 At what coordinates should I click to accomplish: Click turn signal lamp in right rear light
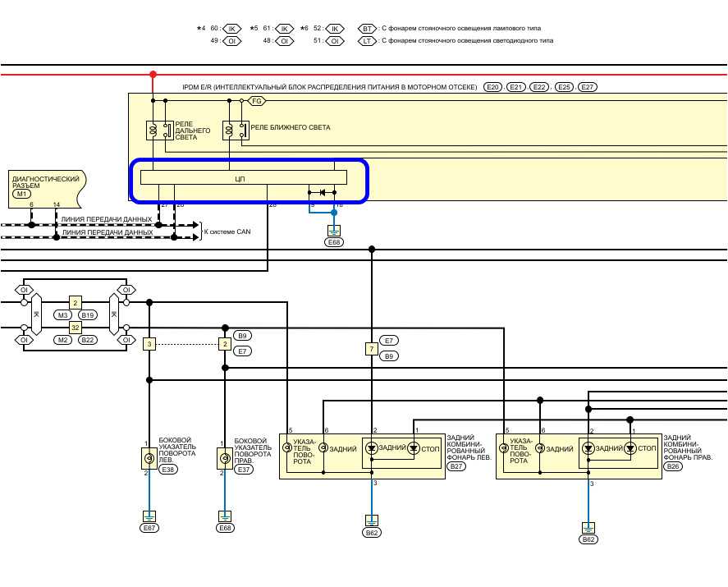click(x=503, y=447)
